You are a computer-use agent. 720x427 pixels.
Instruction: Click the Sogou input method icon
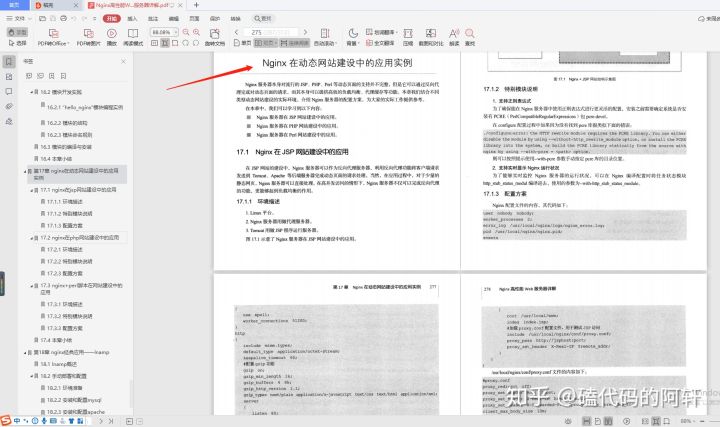click(6, 420)
